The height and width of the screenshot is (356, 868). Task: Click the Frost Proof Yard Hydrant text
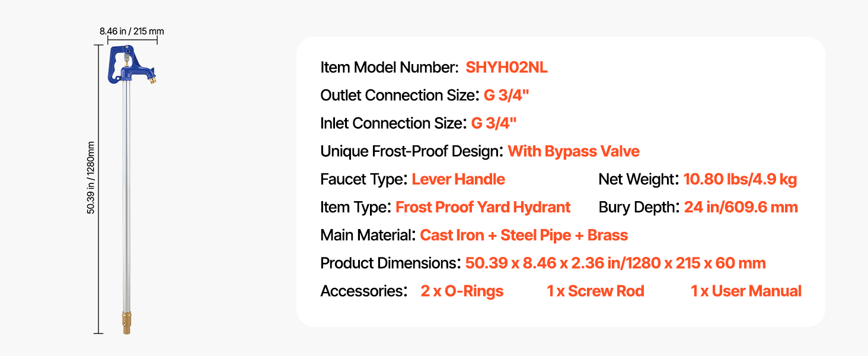click(483, 207)
